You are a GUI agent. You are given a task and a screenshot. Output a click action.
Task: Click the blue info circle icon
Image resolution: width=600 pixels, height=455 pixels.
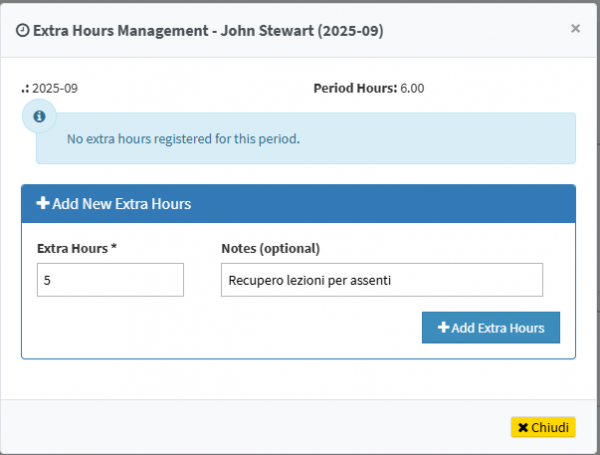tap(39, 117)
